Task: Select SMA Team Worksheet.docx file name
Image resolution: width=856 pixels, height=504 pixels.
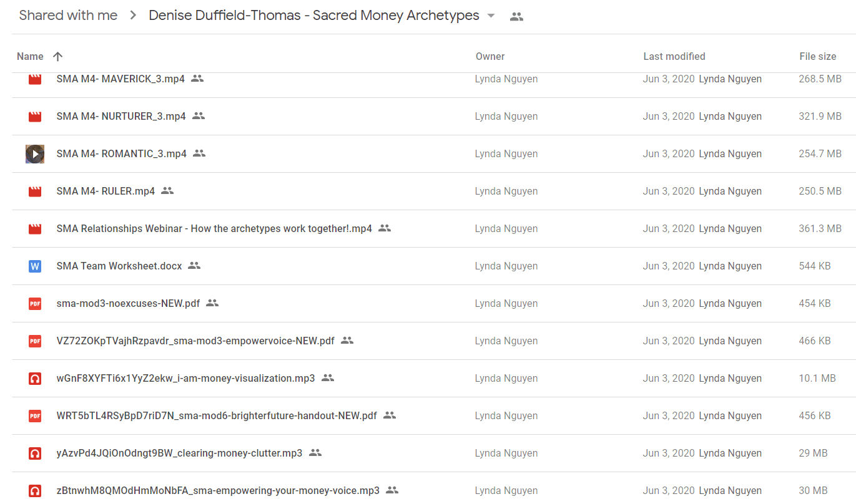Action: click(x=119, y=266)
